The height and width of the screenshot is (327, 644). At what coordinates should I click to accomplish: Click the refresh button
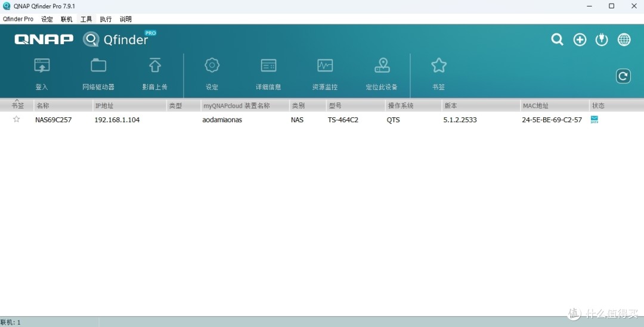click(x=623, y=76)
